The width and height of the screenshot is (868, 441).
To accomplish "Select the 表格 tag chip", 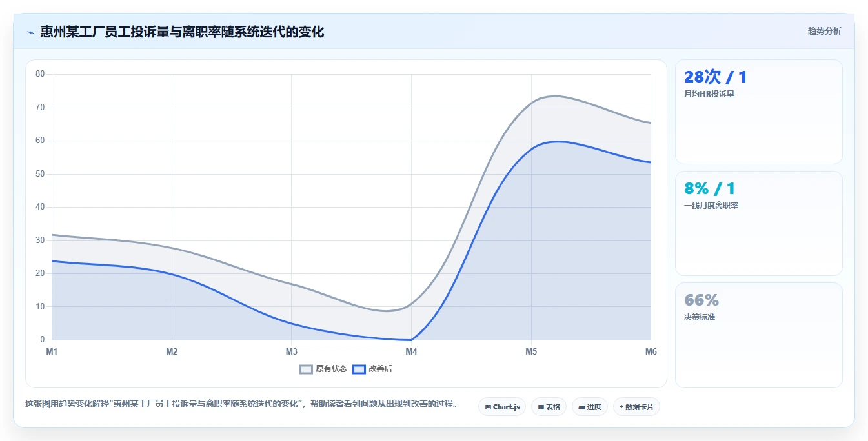I will 549,407.
